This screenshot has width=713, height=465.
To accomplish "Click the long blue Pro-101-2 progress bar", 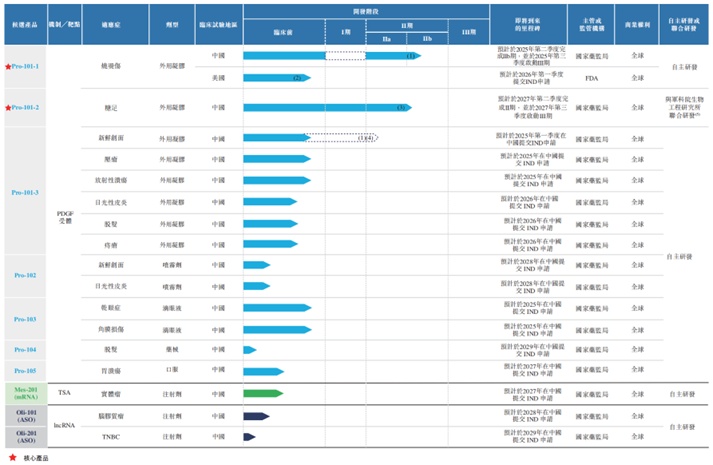I will (327, 108).
